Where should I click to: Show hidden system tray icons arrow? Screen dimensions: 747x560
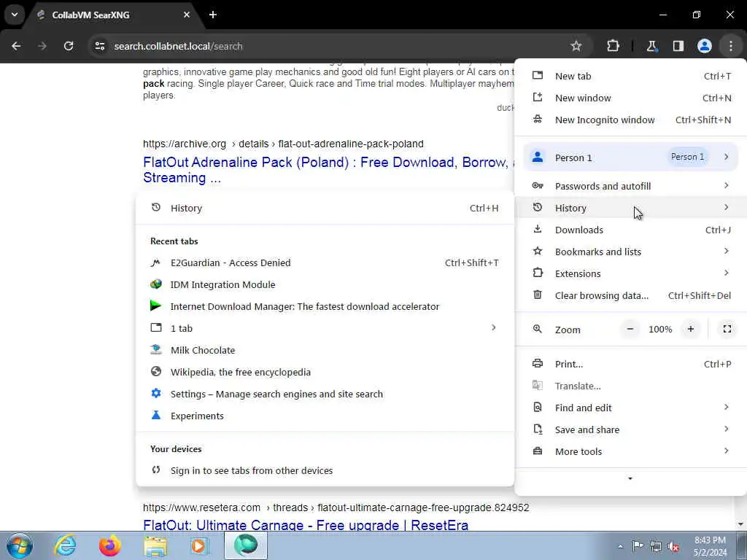click(x=620, y=546)
